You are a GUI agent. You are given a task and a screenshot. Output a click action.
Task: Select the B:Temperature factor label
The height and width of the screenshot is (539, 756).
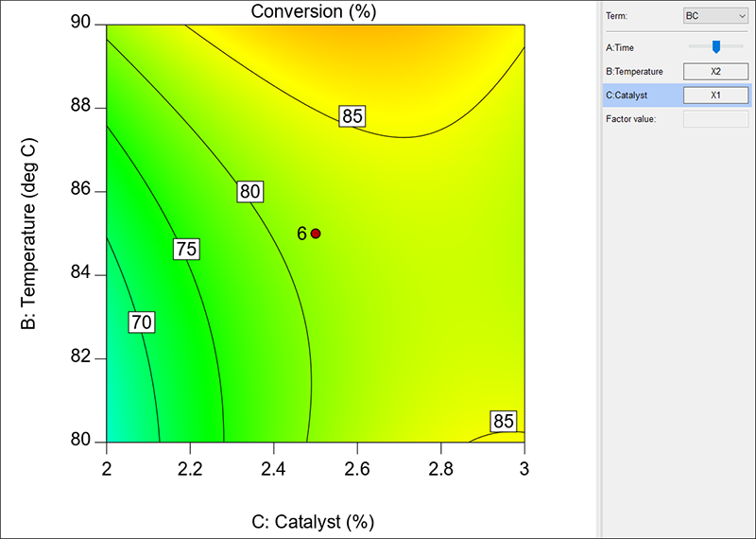(634, 71)
